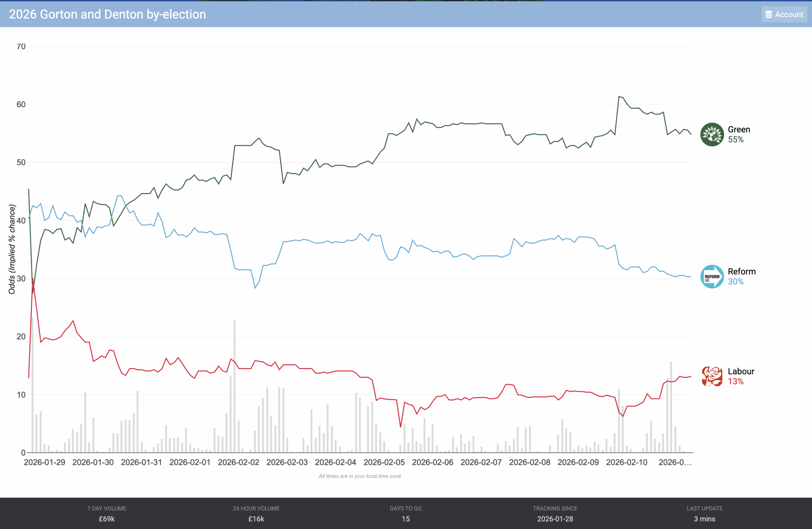812x529 pixels.
Task: Select the 2026-02-05 x-axis date
Action: coord(384,462)
